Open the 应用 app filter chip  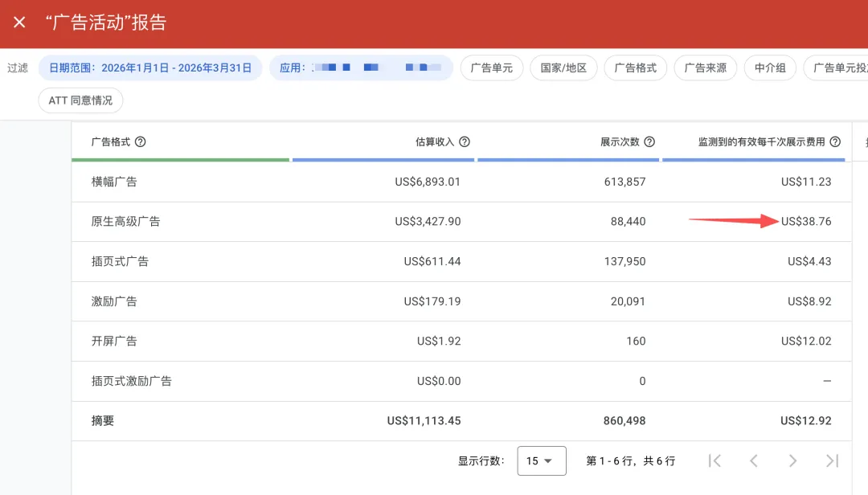(x=361, y=68)
